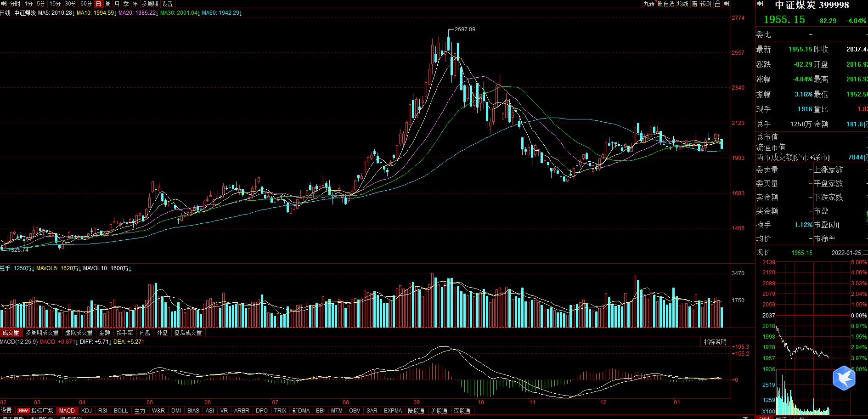Viewport: 868px width, 419px height.
Task: Click the arrow icon beside the 中证煤炭 399998 title
Action: [x=761, y=4]
